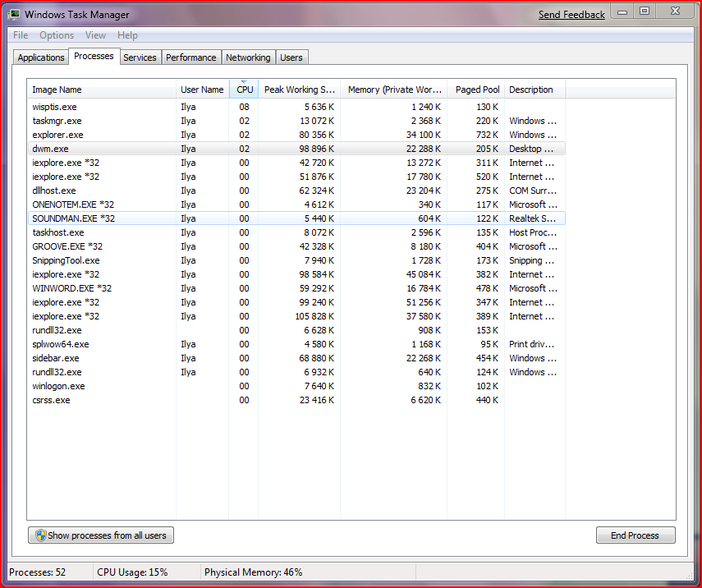Select the GROOVE.EXE *32 process

[296, 246]
